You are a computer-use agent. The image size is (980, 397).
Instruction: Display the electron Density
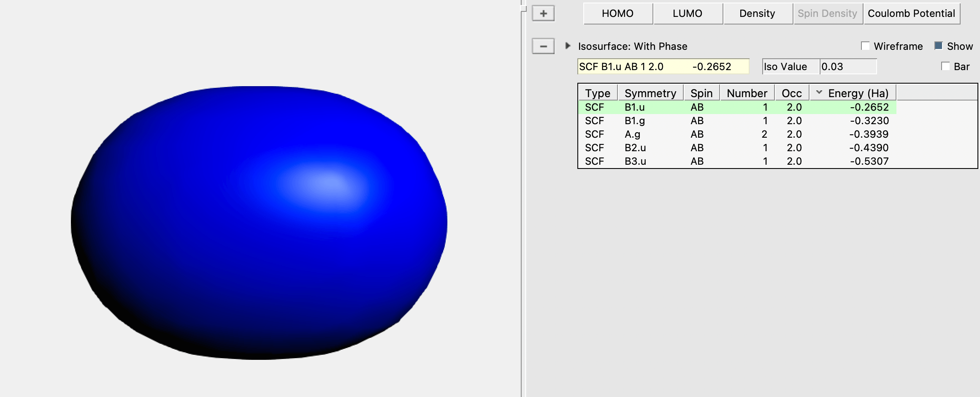tap(758, 13)
